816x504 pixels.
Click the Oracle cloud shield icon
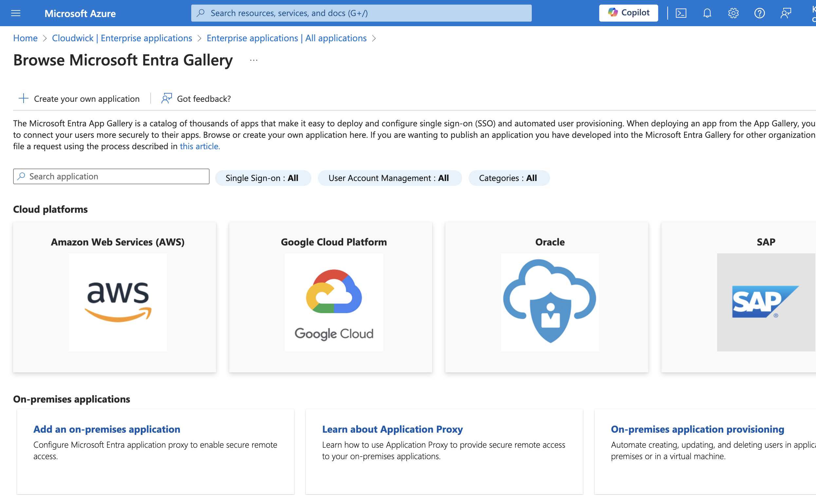point(550,302)
